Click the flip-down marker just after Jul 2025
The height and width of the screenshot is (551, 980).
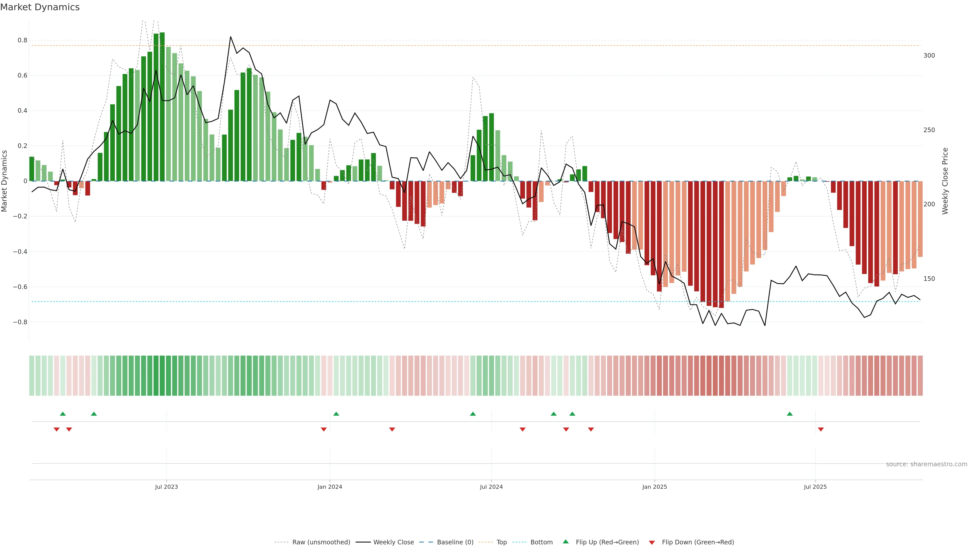point(820,429)
